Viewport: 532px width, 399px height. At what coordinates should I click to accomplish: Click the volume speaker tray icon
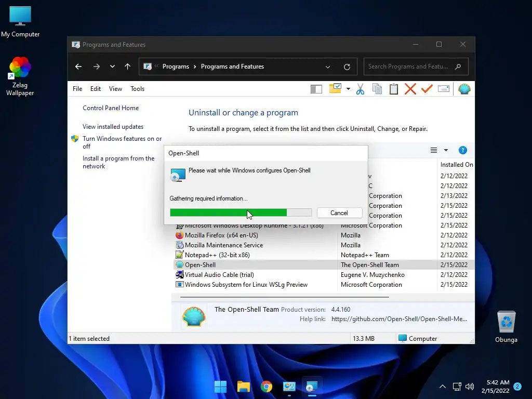click(x=470, y=387)
